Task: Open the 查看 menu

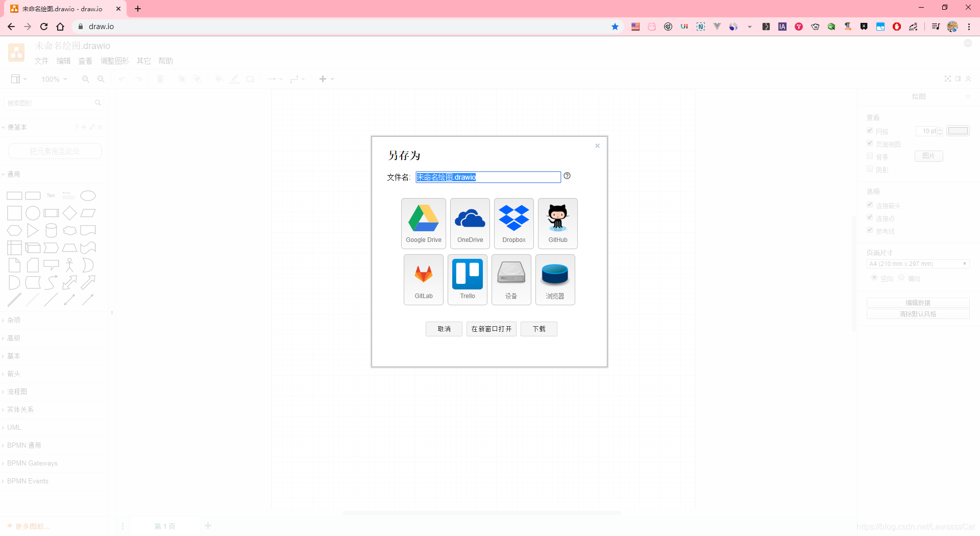Action: click(x=85, y=61)
